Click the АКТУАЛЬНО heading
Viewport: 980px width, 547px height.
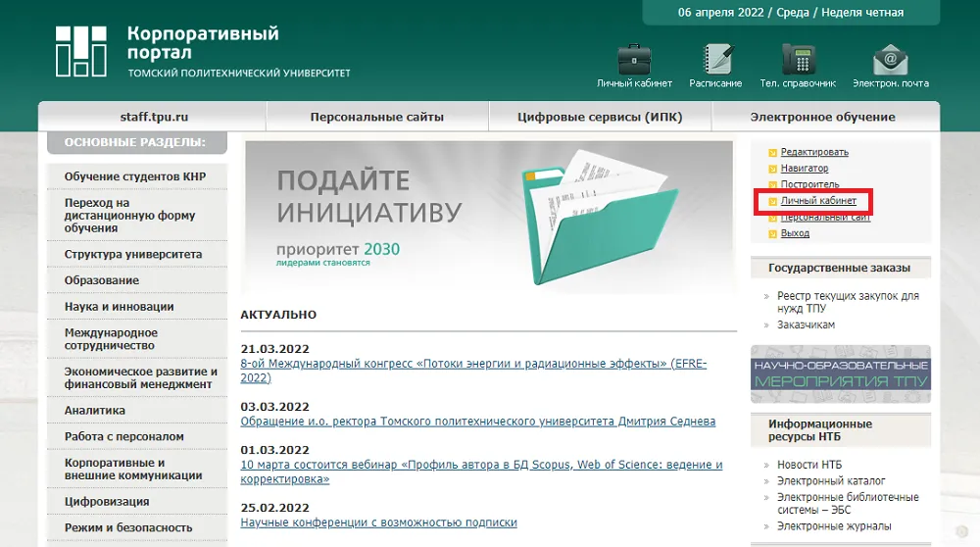(278, 315)
